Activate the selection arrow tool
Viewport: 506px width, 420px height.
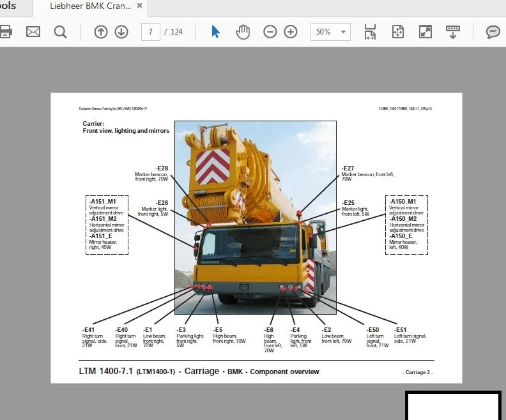(x=215, y=32)
